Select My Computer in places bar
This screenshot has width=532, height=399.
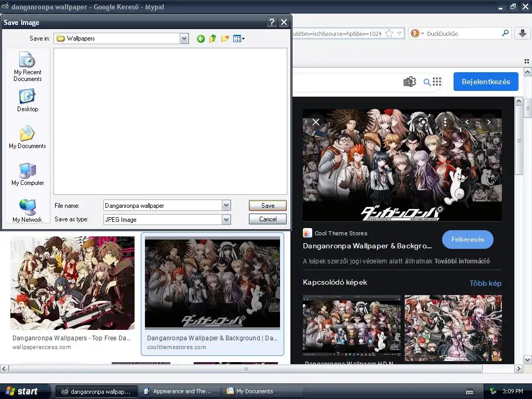(28, 174)
